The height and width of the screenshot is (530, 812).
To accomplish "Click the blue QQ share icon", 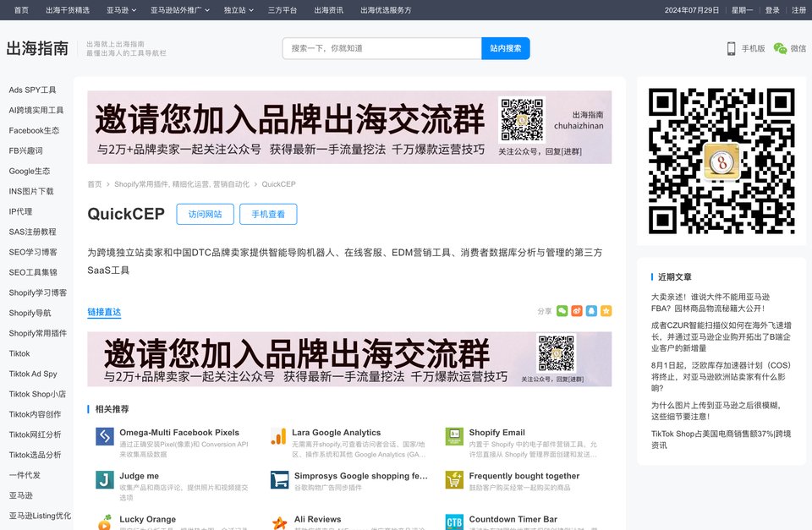I will coord(591,311).
